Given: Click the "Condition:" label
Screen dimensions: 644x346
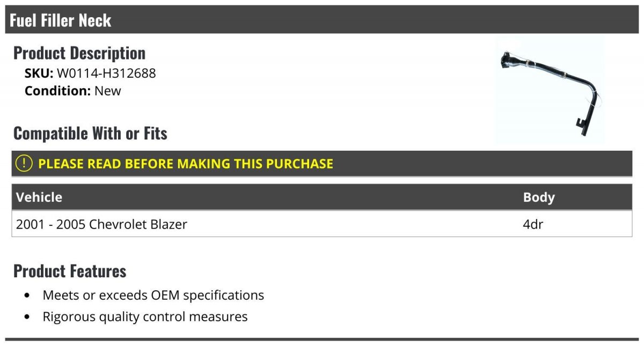Looking at the screenshot, I should (x=58, y=91).
